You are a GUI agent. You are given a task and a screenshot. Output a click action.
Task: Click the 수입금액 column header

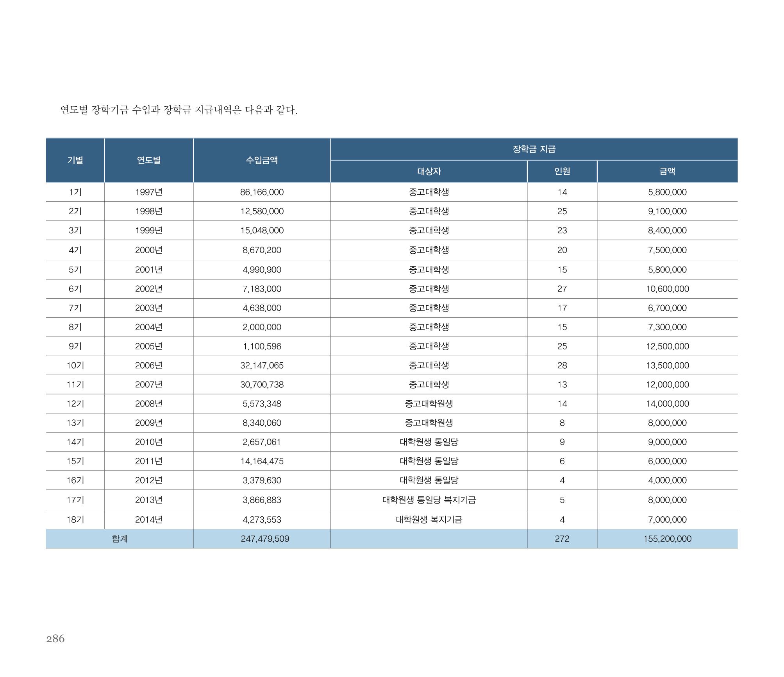tap(262, 160)
